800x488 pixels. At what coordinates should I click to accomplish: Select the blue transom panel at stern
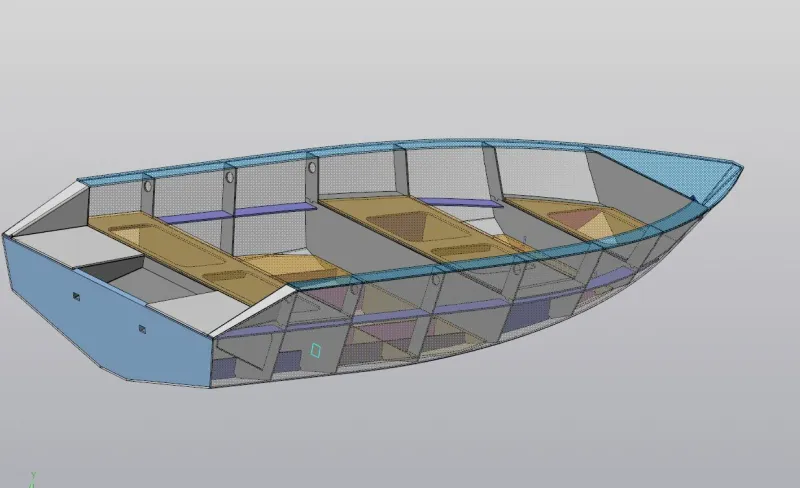100,310
